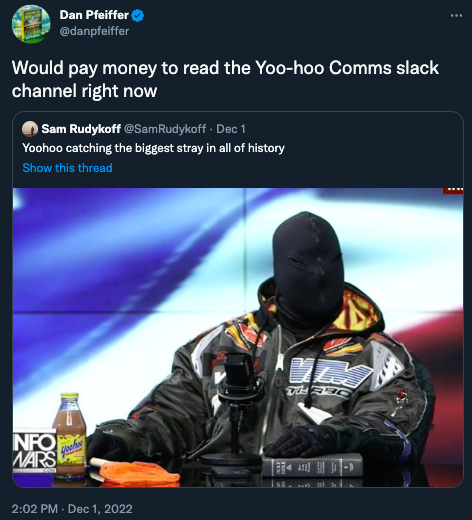Image resolution: width=472 pixels, height=520 pixels.
Task: Click the Dec 1, 2022 date
Action: click(100, 509)
